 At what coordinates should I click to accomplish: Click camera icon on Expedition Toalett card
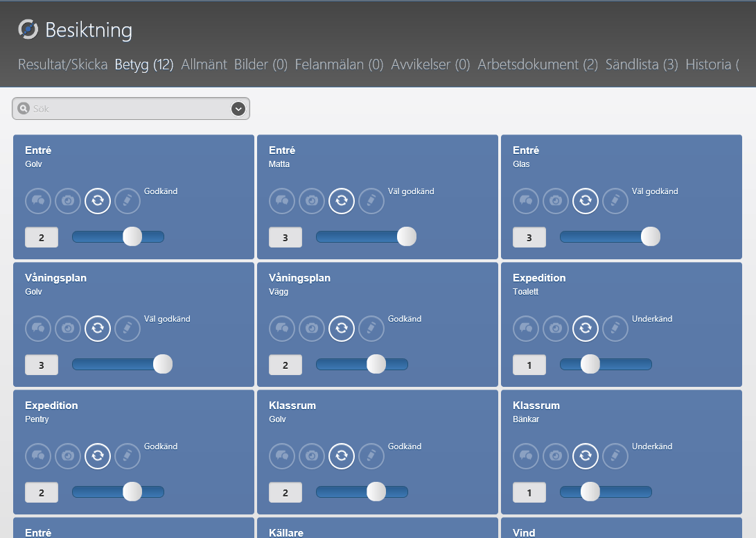tap(556, 329)
